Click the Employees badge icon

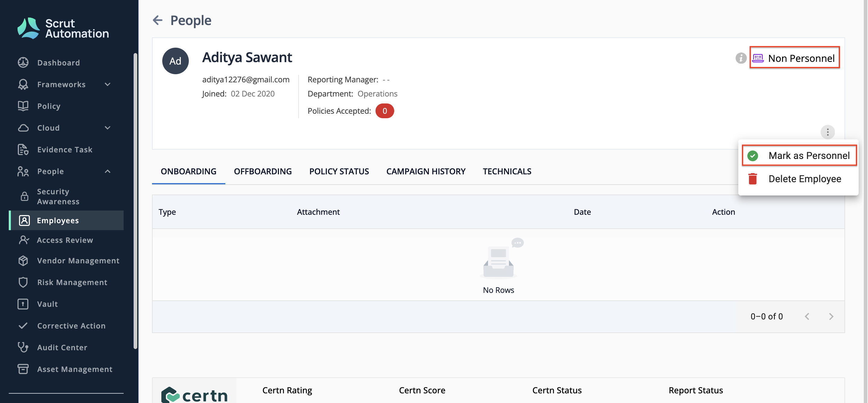click(x=24, y=221)
